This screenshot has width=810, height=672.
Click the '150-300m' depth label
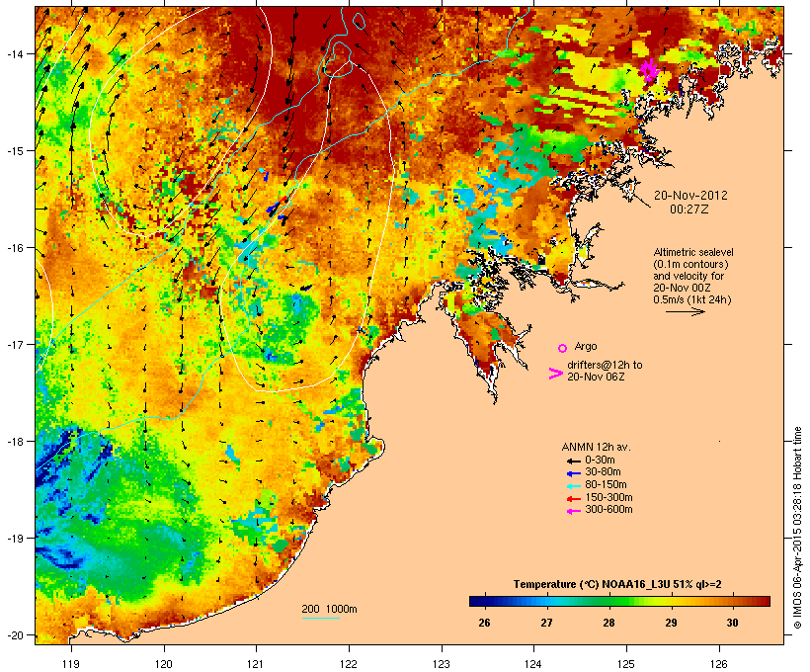point(608,498)
